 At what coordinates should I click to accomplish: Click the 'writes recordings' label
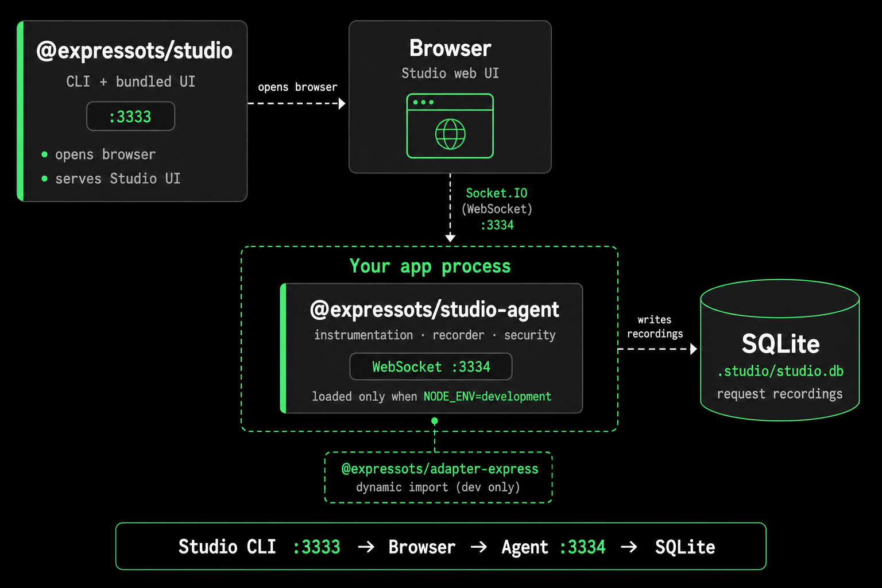pyautogui.click(x=655, y=327)
